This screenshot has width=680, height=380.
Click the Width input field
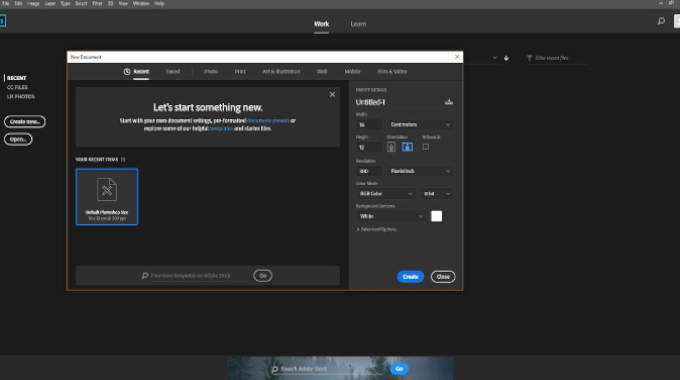369,124
